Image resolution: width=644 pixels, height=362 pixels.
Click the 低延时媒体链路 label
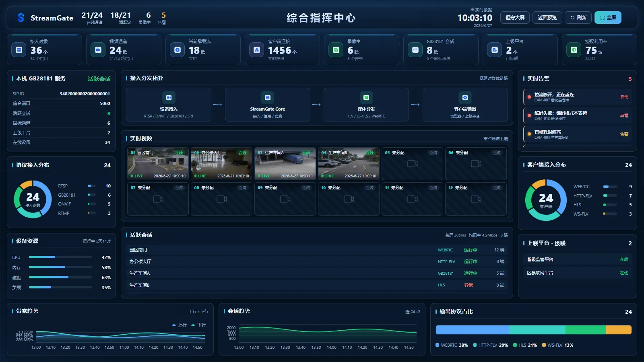[x=493, y=78]
